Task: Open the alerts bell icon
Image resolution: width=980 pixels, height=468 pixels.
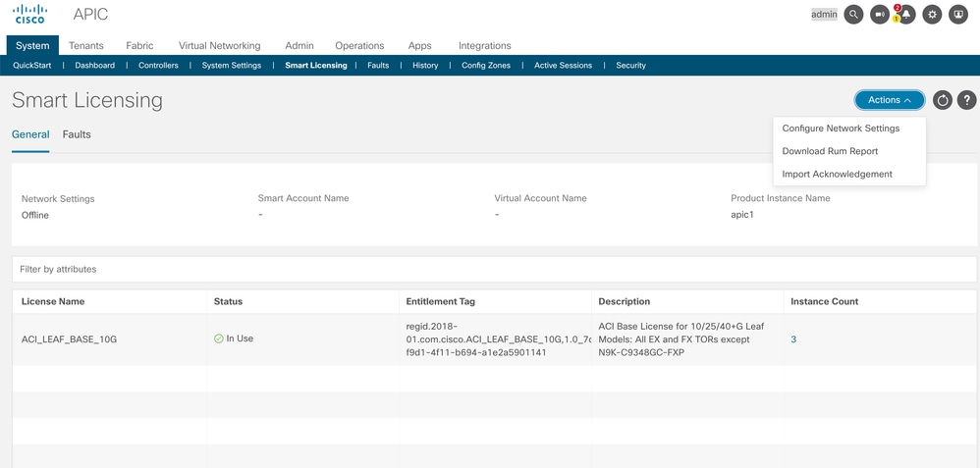Action: pyautogui.click(x=905, y=15)
